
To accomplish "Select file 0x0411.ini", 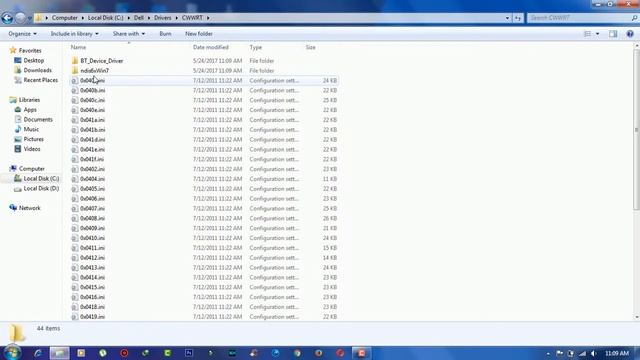I will click(92, 248).
